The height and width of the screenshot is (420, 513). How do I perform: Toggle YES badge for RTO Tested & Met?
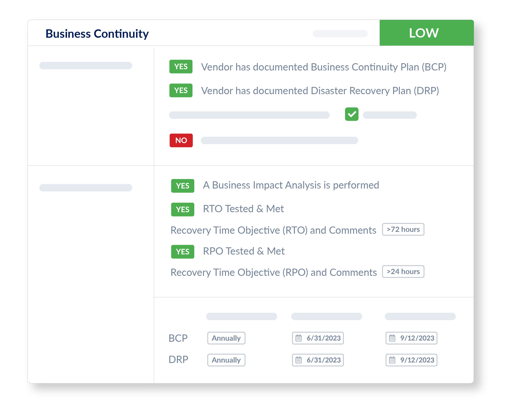[183, 210]
